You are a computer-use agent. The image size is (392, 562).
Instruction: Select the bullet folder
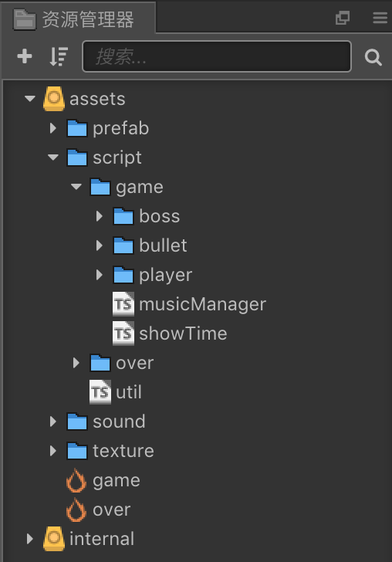[150, 245]
